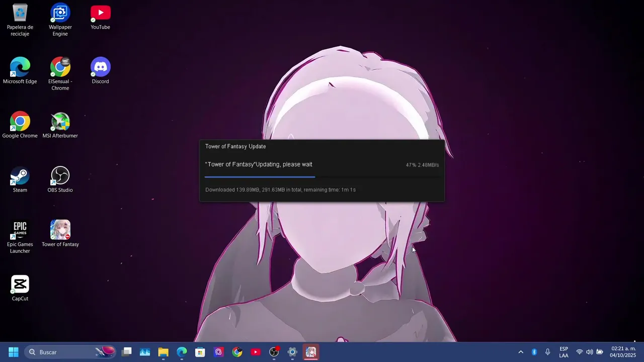The image size is (644, 362).
Task: Open the Bluetooth tray icon
Action: tap(534, 352)
